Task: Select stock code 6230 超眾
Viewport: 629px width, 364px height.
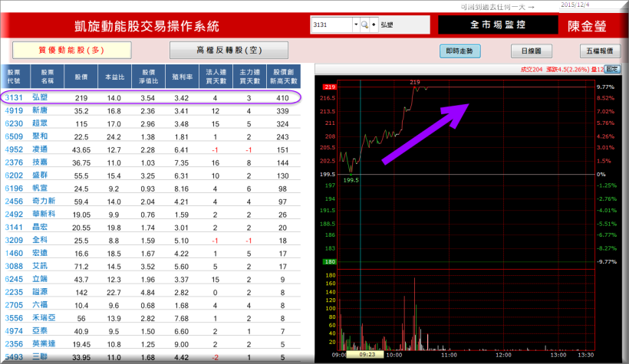Action: 14,123
